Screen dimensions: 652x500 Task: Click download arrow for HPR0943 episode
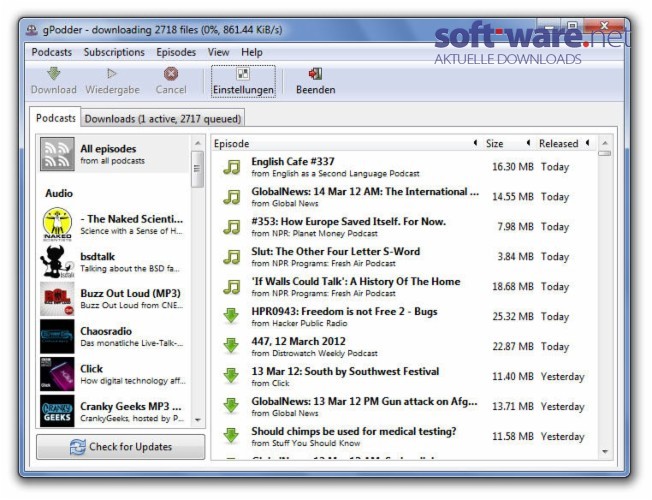tap(231, 317)
